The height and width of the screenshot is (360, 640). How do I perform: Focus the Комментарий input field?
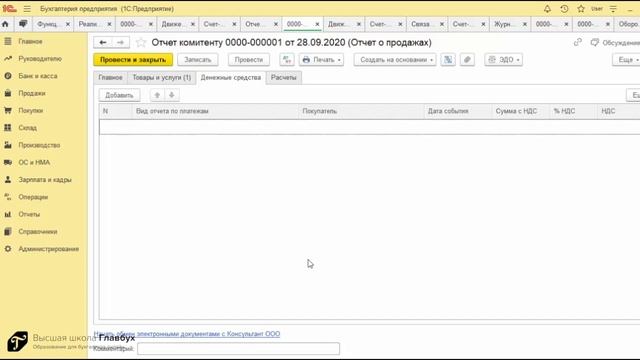point(238,349)
